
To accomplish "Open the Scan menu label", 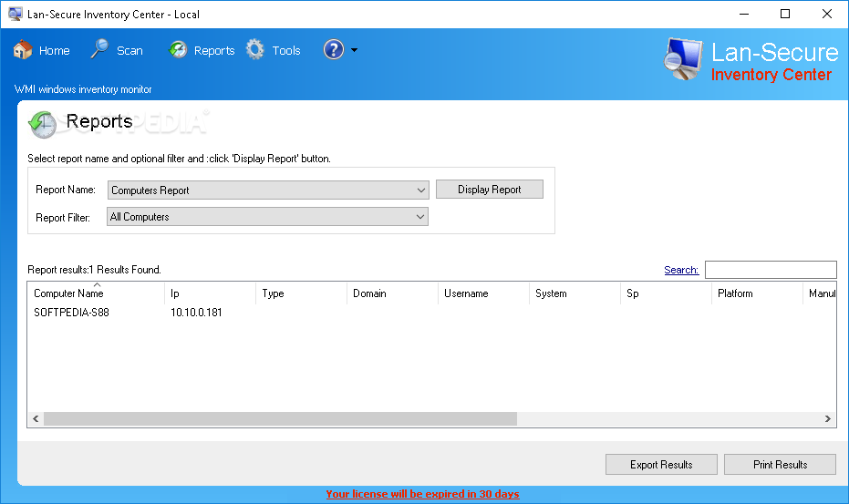I will 129,51.
